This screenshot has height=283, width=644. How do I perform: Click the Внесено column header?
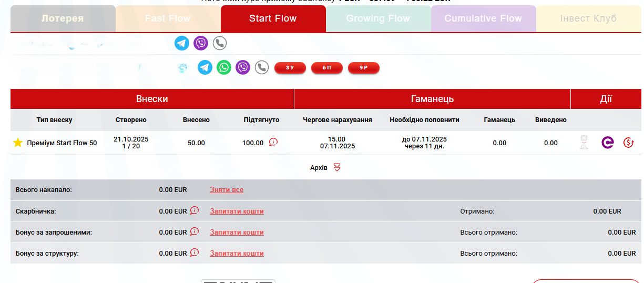coord(196,120)
